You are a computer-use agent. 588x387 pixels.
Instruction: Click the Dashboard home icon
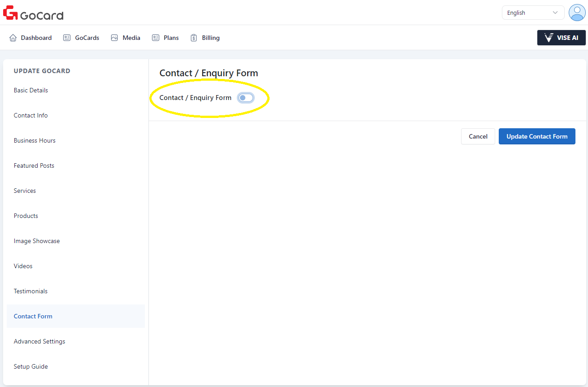(13, 38)
